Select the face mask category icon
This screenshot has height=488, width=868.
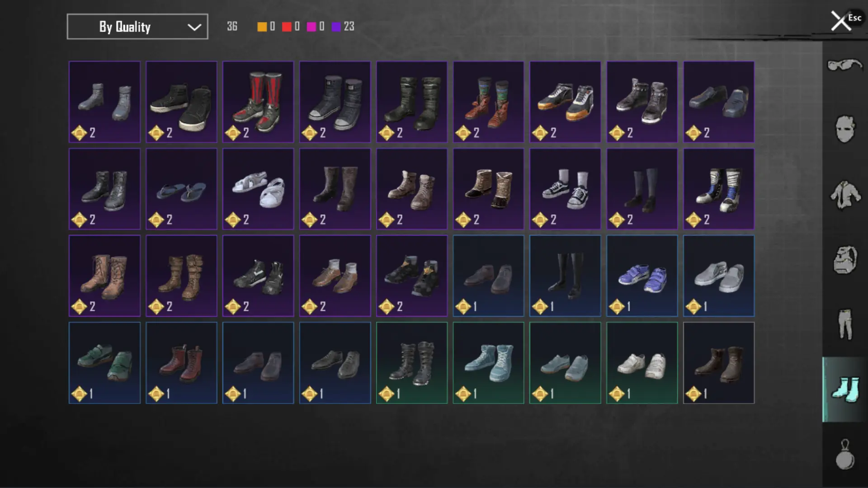(844, 129)
